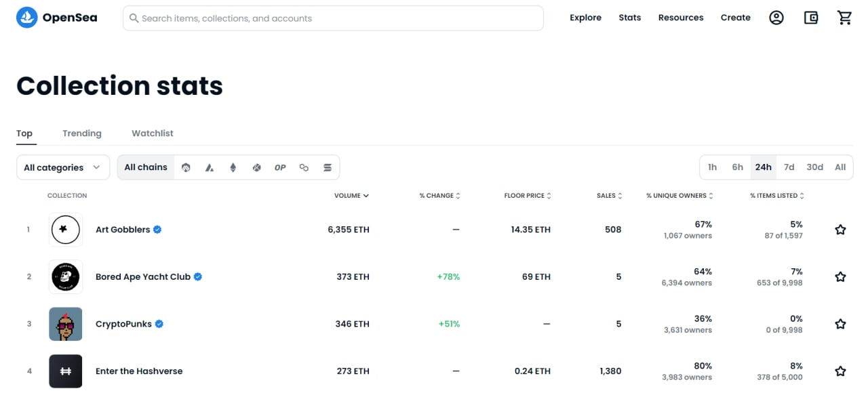Filter by Klaytn chain icon
This screenshot has height=397, width=868.
click(256, 167)
